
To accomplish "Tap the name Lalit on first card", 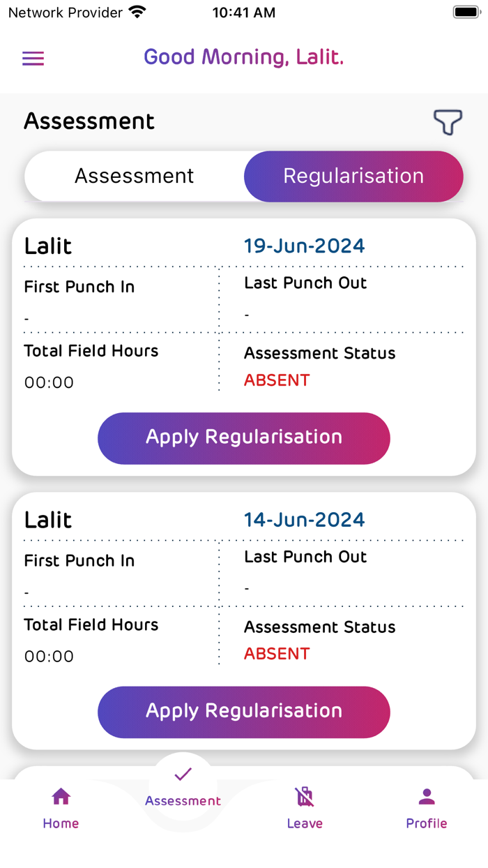I will tap(44, 246).
